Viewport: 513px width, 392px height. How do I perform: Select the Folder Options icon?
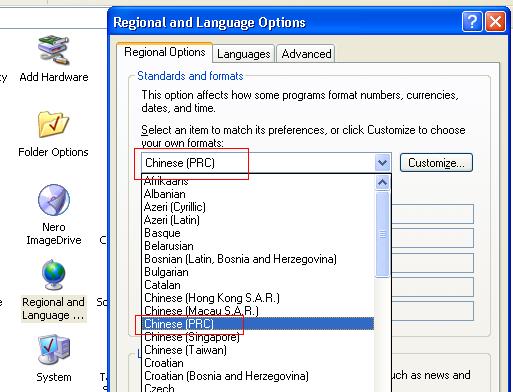(53, 124)
